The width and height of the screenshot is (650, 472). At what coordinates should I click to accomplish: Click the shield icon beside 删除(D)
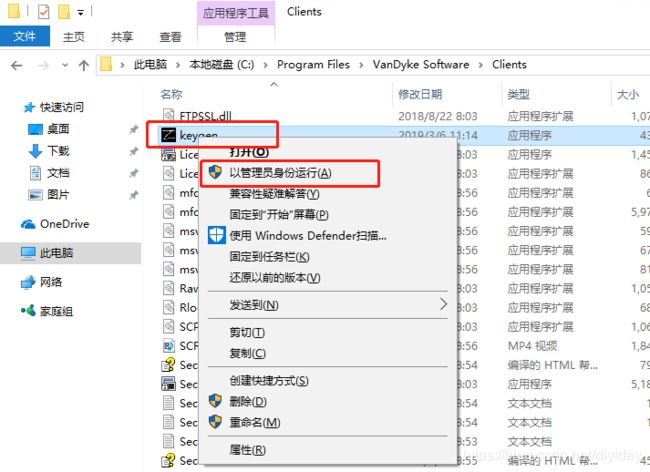pyautogui.click(x=215, y=401)
